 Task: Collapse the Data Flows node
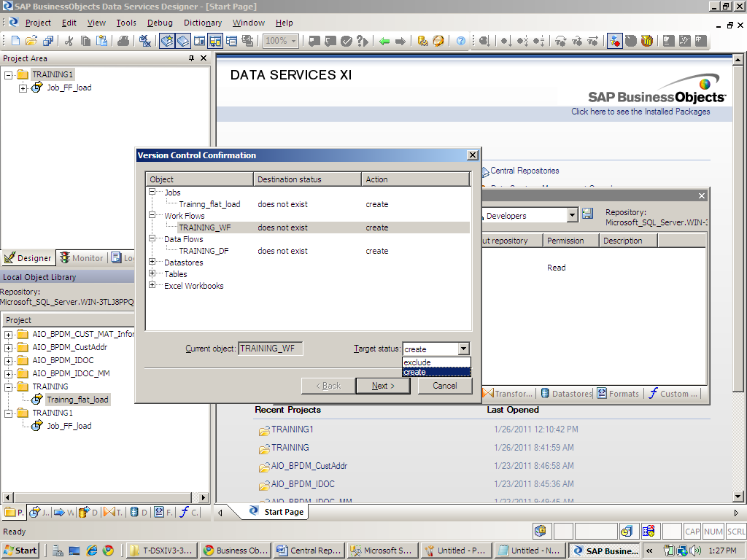click(152, 238)
